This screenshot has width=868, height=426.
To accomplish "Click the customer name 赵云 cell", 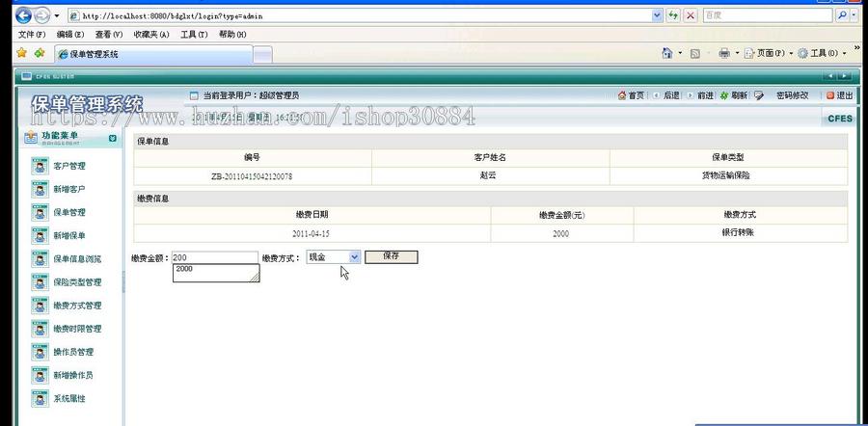I will [491, 176].
